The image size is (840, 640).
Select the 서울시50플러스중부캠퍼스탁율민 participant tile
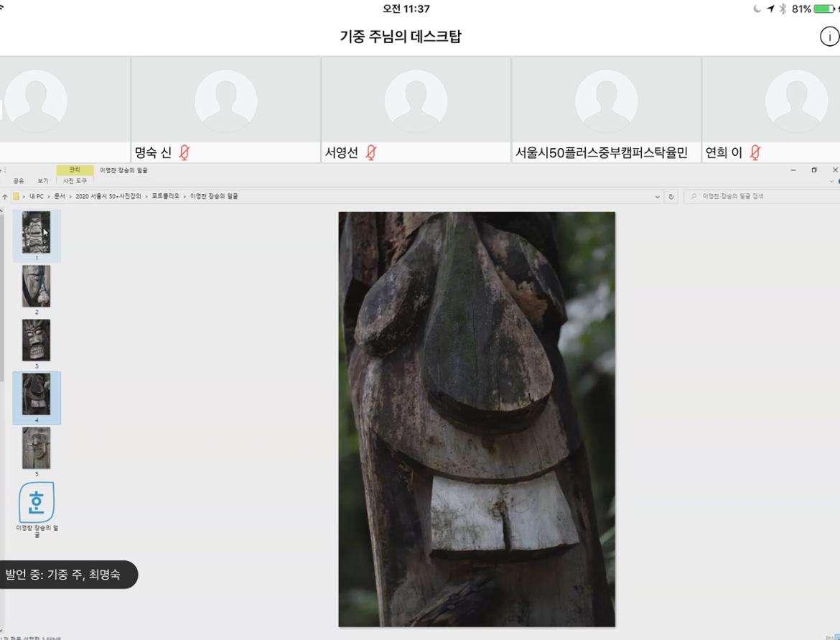pos(606,109)
